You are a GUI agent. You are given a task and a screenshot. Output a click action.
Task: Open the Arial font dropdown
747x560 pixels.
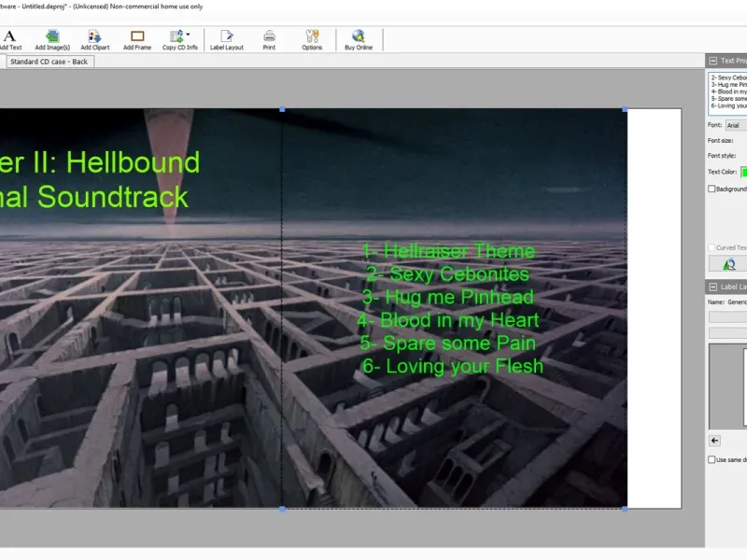pyautogui.click(x=736, y=125)
